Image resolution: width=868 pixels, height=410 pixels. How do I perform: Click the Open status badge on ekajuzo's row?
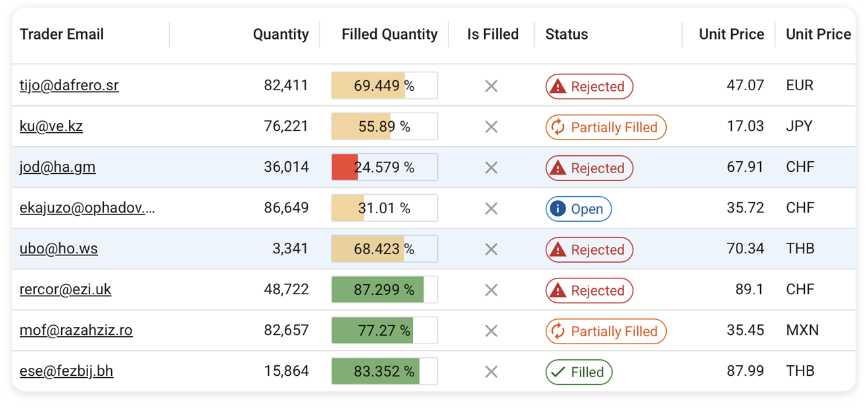tap(579, 209)
